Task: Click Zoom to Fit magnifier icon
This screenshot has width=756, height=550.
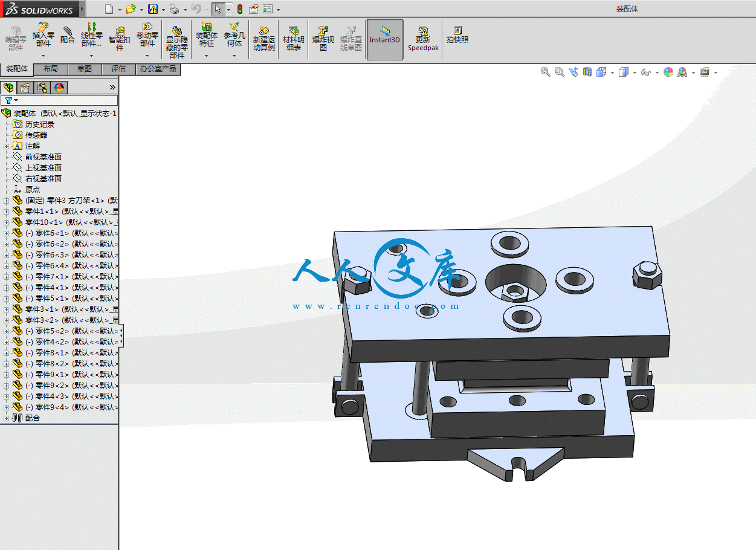Action: click(x=546, y=72)
